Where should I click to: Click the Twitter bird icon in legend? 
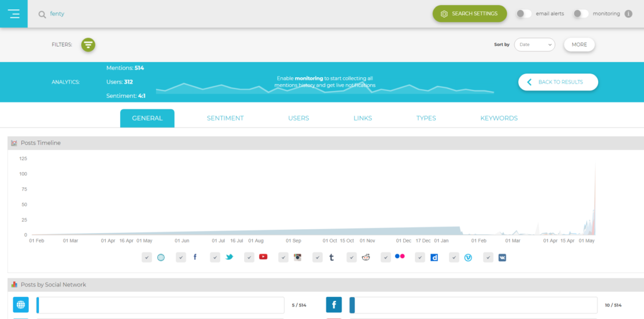pyautogui.click(x=229, y=257)
